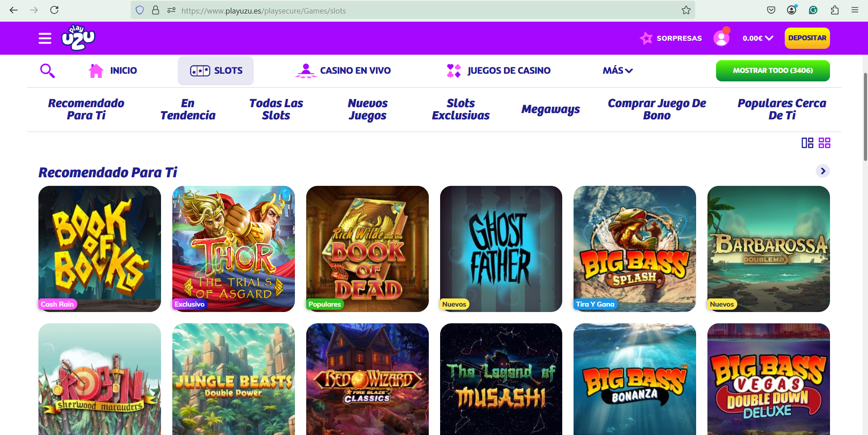Go forward in browser

pyautogui.click(x=34, y=10)
